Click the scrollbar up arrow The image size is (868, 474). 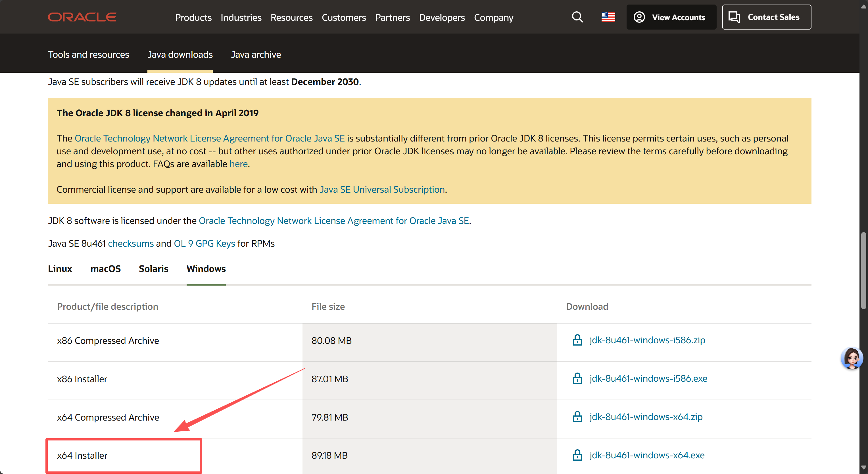[863, 7]
